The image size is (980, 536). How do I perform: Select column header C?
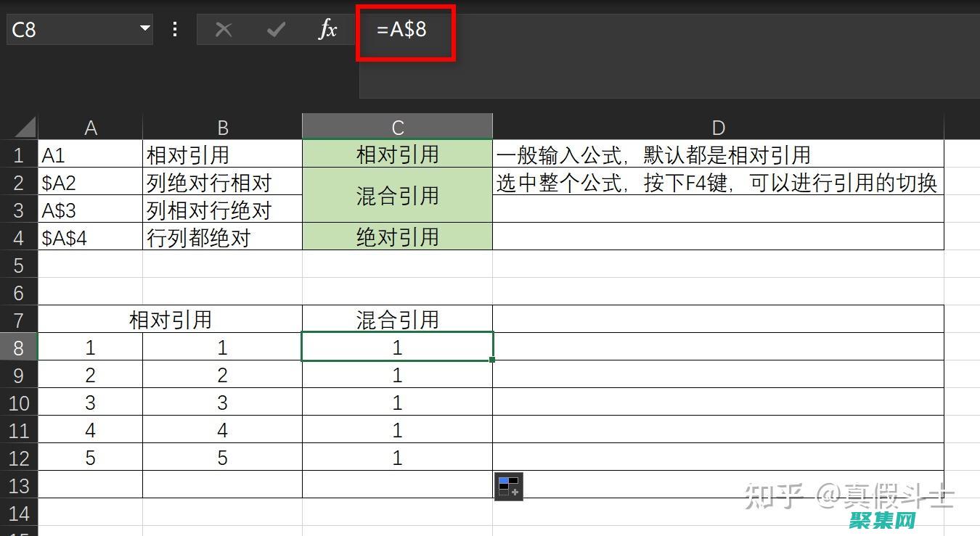click(x=397, y=126)
